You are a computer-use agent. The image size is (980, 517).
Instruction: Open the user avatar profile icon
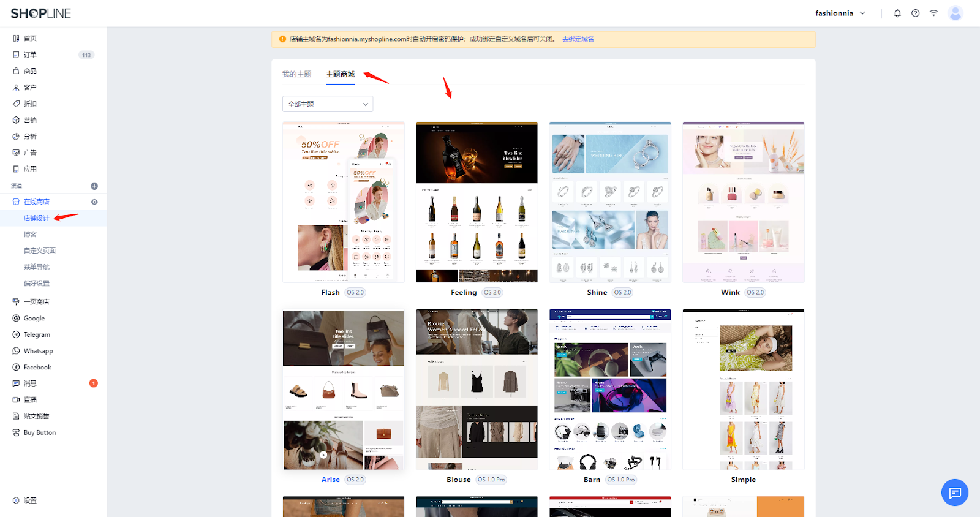coord(955,13)
